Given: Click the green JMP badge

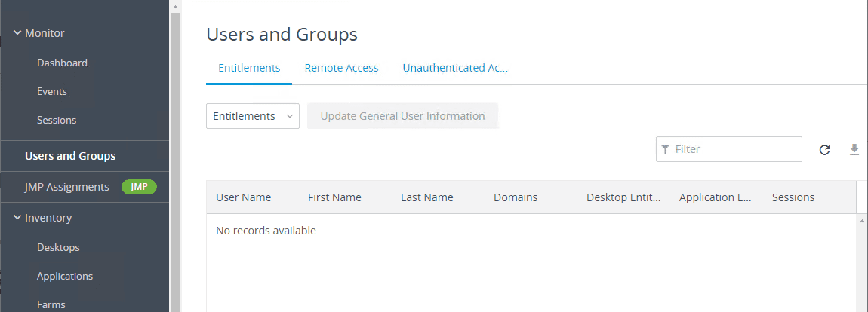Looking at the screenshot, I should coord(139,187).
